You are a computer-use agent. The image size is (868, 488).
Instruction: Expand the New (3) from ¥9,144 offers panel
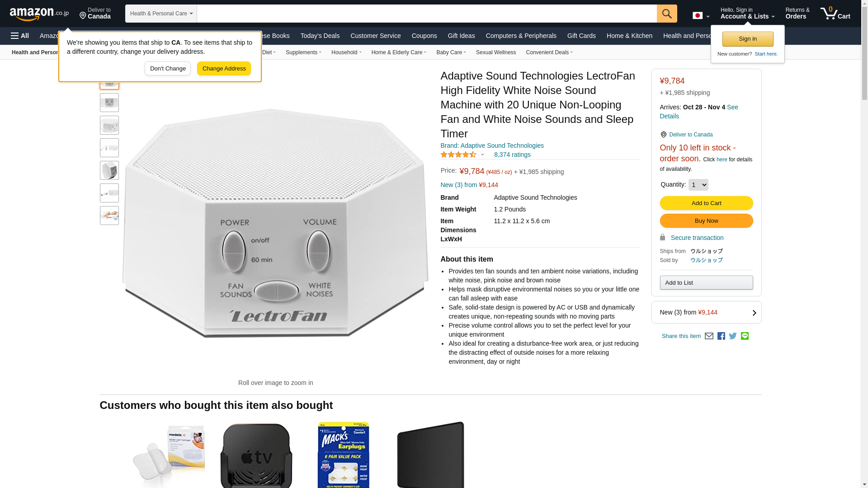pos(706,312)
